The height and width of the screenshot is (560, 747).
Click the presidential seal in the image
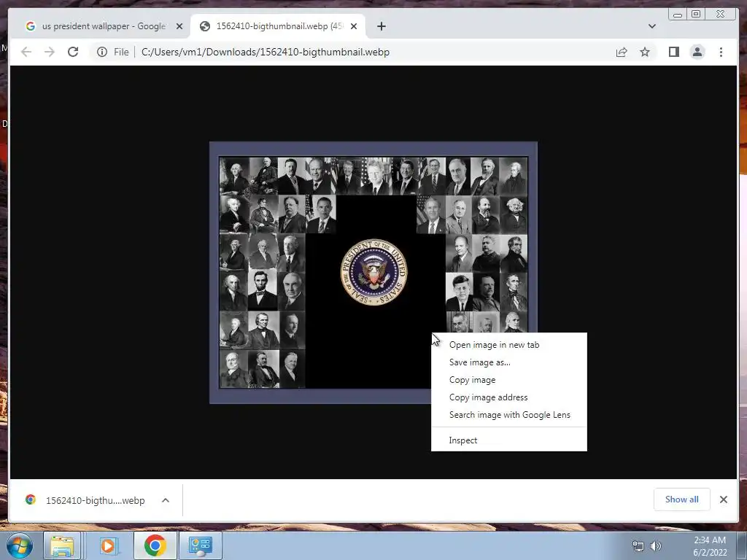coord(374,272)
